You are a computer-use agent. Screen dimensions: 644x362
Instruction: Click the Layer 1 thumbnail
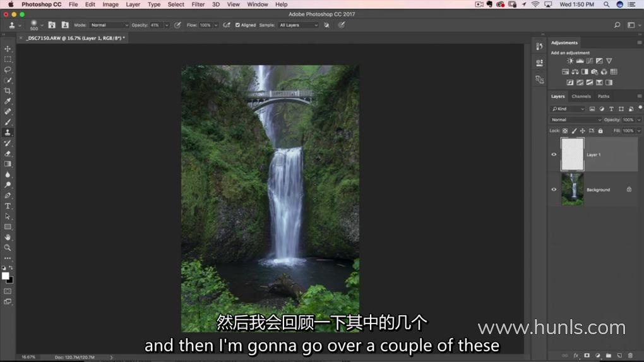[x=572, y=155]
